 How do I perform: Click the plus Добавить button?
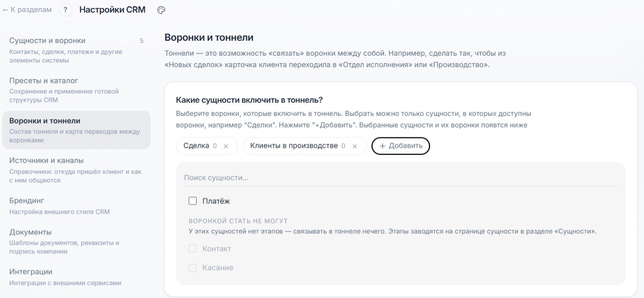pos(400,146)
